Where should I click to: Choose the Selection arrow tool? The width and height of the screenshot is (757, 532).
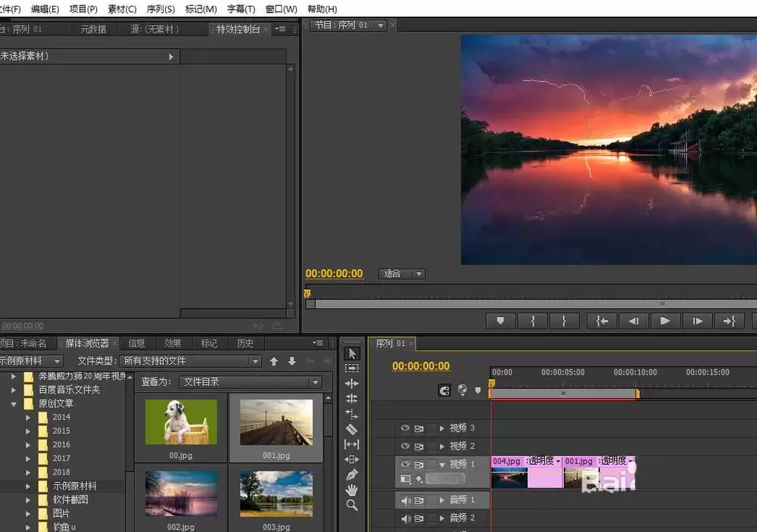coord(351,353)
